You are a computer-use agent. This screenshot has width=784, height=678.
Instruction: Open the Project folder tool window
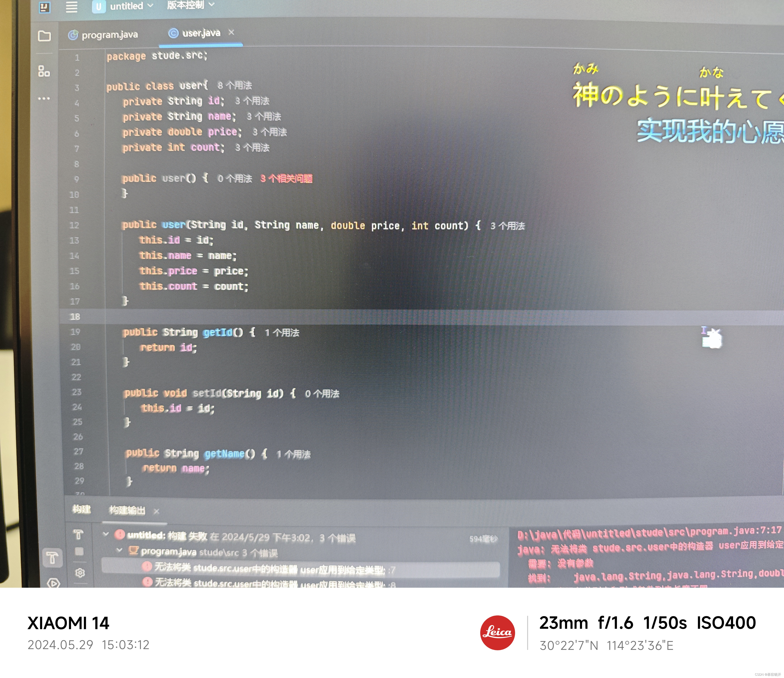tap(44, 36)
